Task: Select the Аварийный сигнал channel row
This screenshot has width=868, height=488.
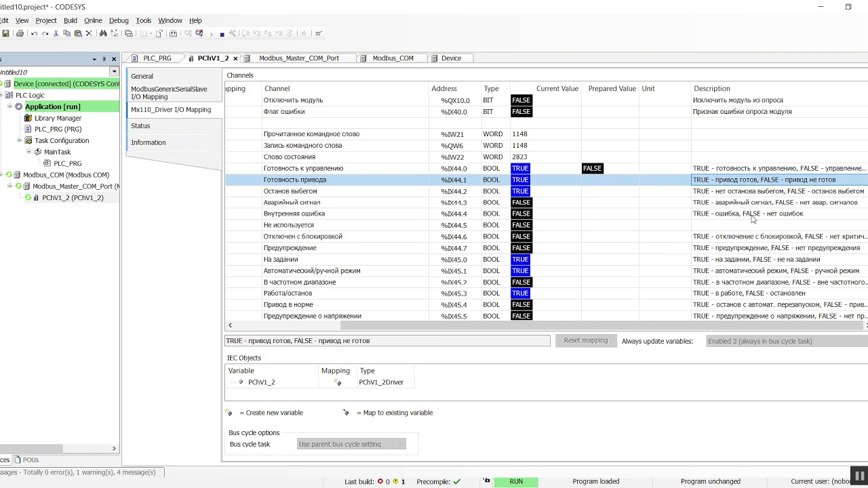Action: [546, 202]
